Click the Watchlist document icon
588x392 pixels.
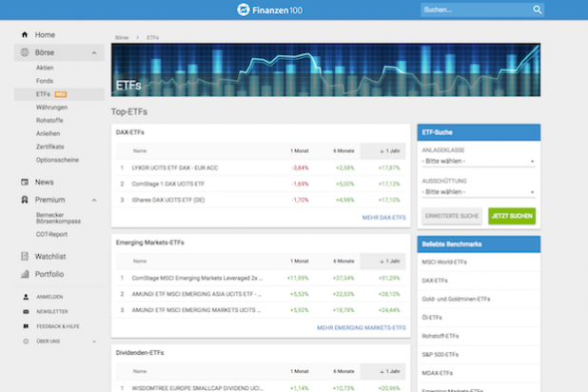[x=25, y=256]
